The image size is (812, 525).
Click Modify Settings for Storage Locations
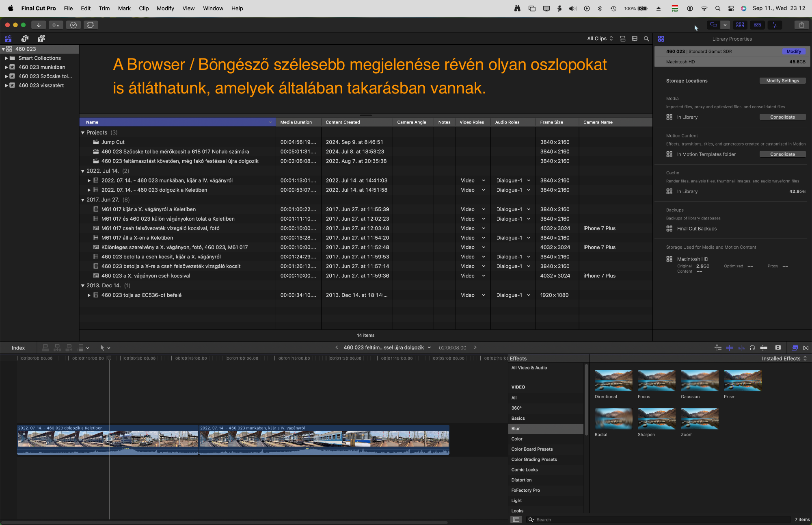pos(782,80)
